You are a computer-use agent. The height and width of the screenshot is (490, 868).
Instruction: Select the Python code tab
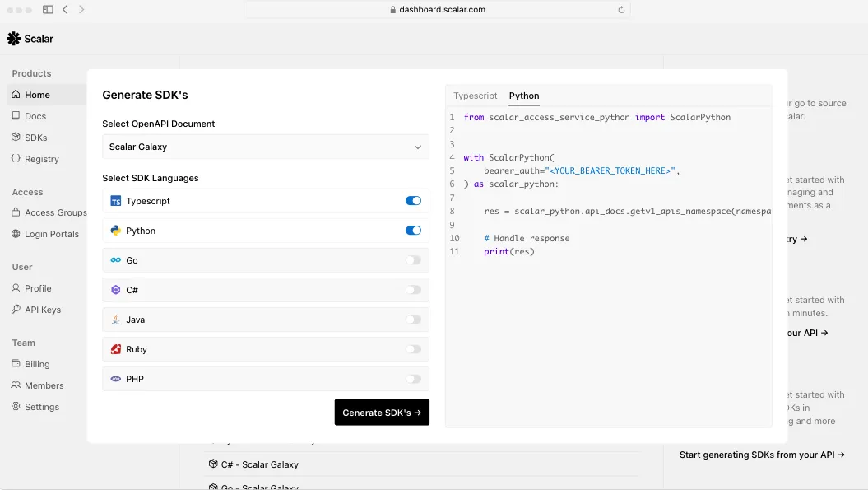coord(524,96)
